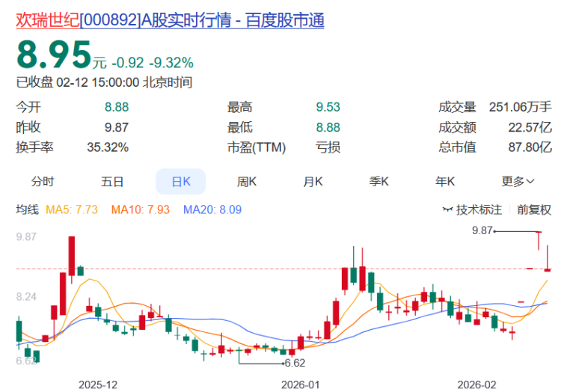Click the 换手率 value 35.32%

coord(108,147)
